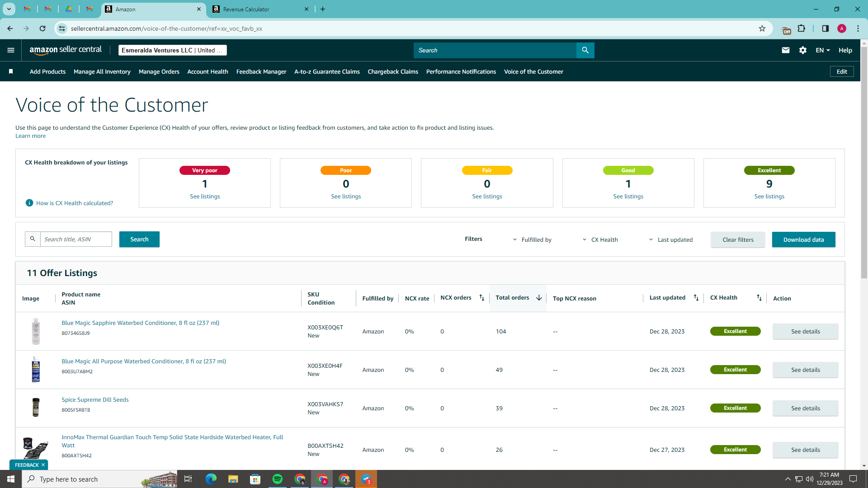This screenshot has width=868, height=488.
Task: Bookmark this page with the star icon
Action: pos(762,28)
